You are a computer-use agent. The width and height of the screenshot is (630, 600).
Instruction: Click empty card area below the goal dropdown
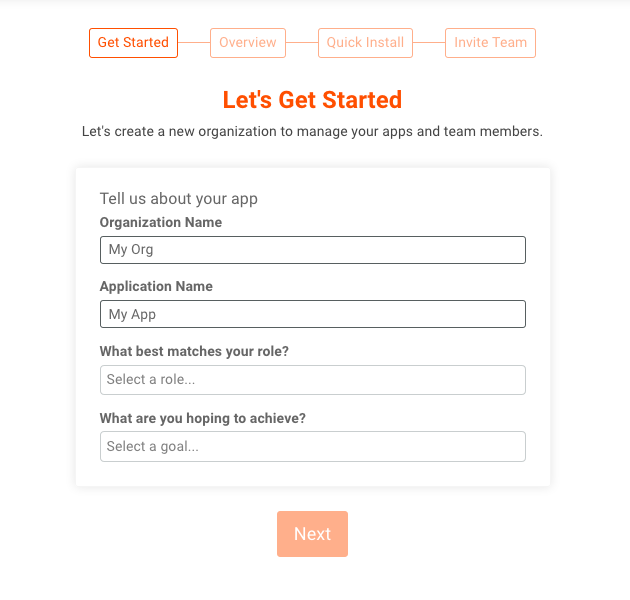pos(312,474)
